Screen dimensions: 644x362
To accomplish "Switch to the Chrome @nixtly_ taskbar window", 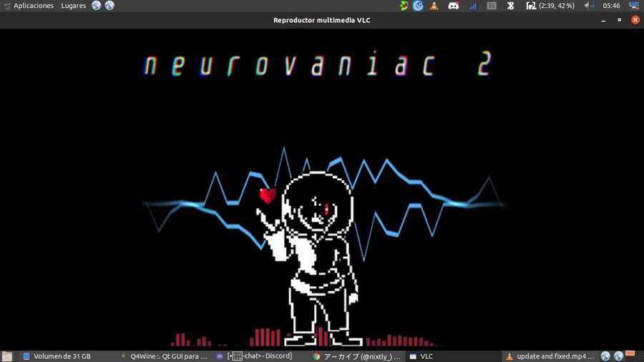I will (x=356, y=356).
